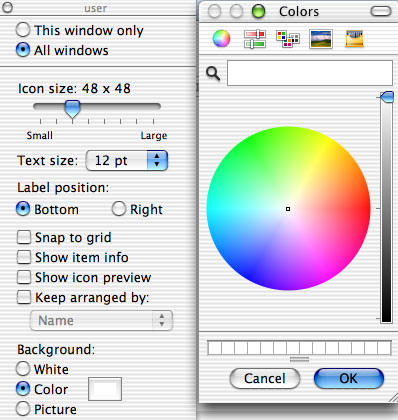398x420 pixels.
Task: Click the user window close button
Action: (7, 7)
